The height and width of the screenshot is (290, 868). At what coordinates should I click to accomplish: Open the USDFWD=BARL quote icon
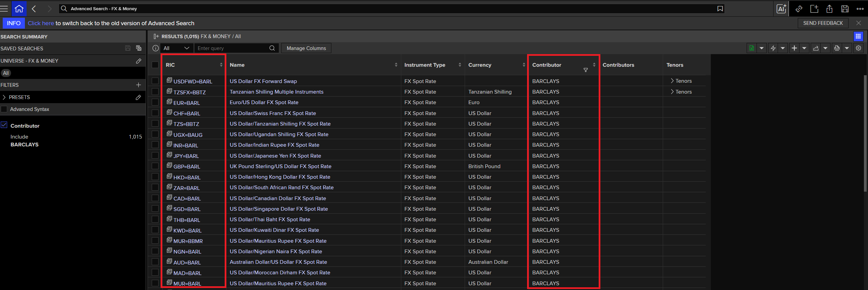(x=169, y=80)
